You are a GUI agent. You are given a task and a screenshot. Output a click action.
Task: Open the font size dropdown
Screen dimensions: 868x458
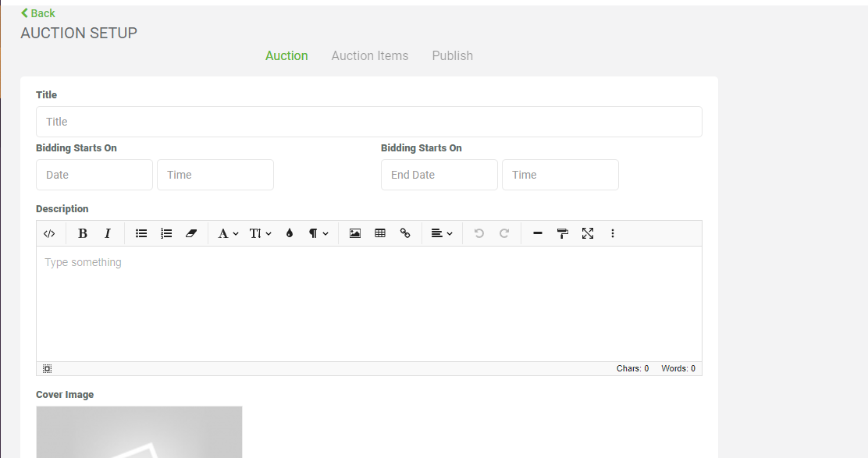pos(260,233)
